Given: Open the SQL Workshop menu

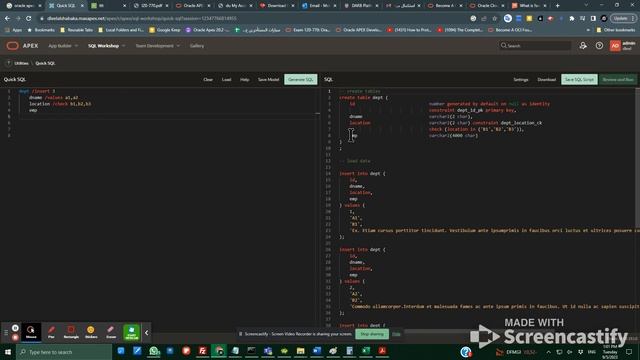Looking at the screenshot, I should pyautogui.click(x=107, y=46).
